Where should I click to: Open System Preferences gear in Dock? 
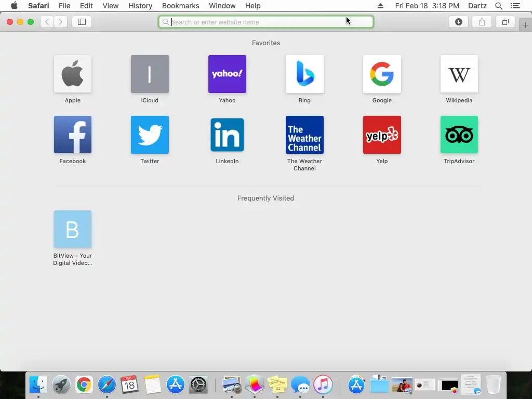tap(198, 385)
